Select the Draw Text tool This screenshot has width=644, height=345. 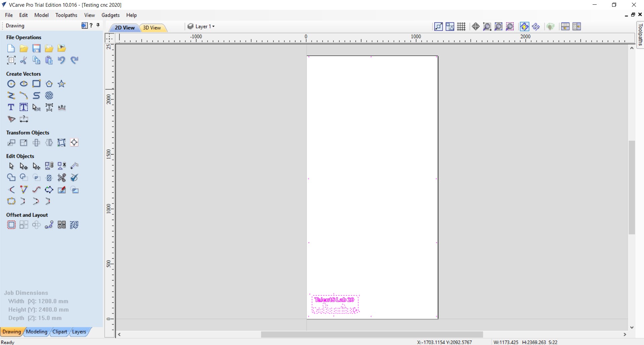point(11,107)
